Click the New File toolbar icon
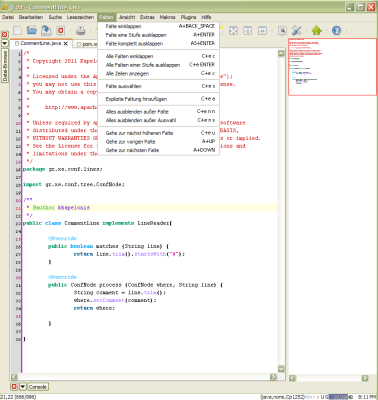Viewport: 378px width, 400px height. click(x=17, y=31)
